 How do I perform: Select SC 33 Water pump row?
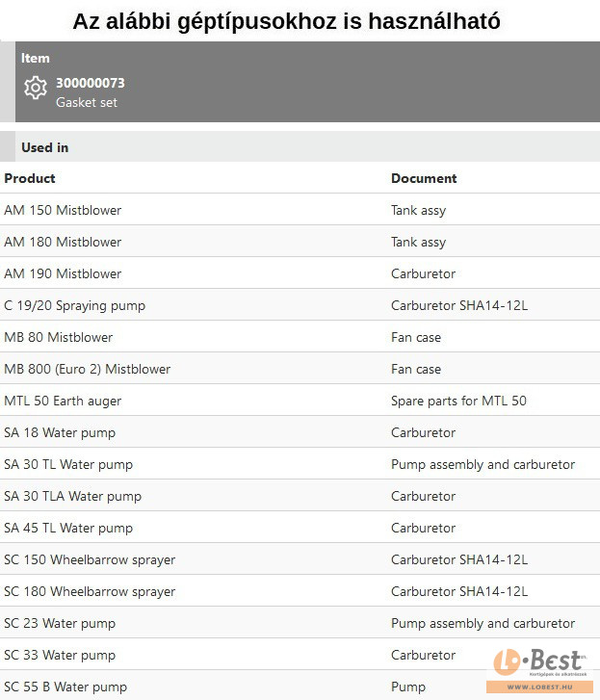(x=60, y=655)
